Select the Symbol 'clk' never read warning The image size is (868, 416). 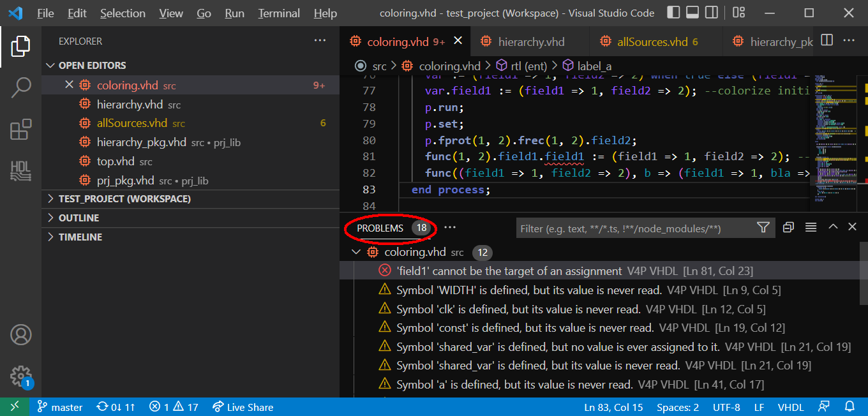coord(599,309)
